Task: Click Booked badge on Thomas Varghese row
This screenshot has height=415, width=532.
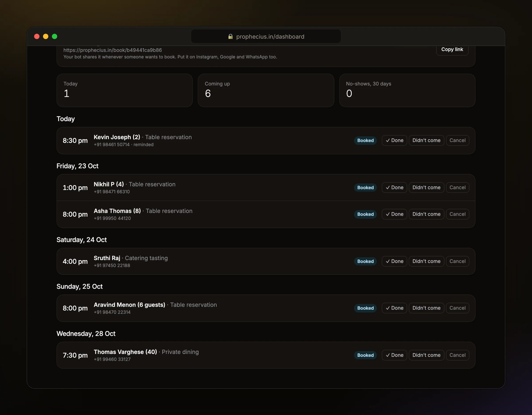Action: (x=365, y=355)
